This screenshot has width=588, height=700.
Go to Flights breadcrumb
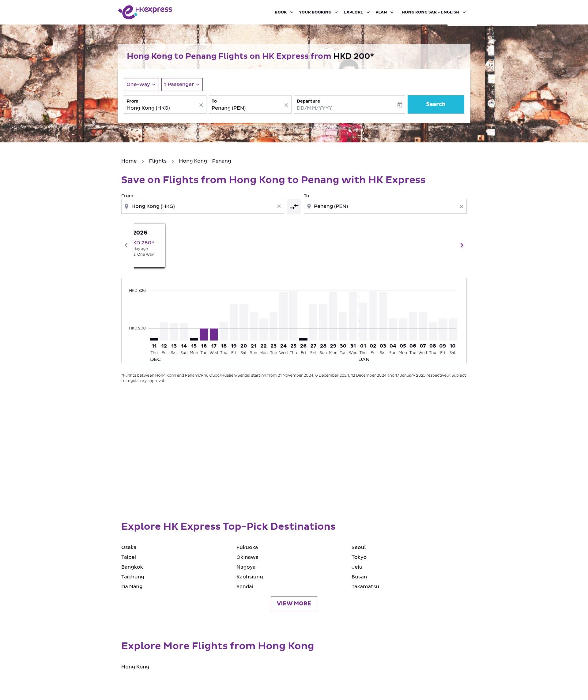[x=158, y=161]
